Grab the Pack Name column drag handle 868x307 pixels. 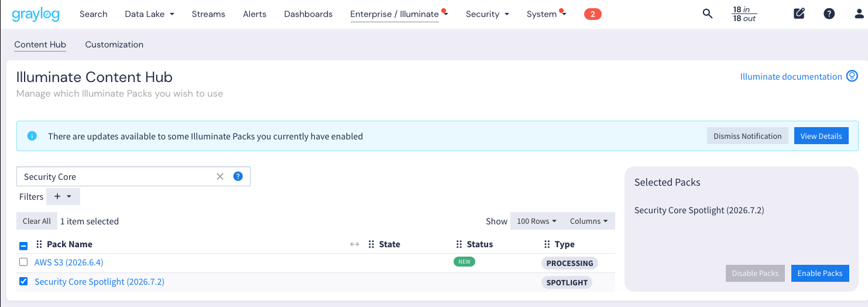[x=39, y=244]
